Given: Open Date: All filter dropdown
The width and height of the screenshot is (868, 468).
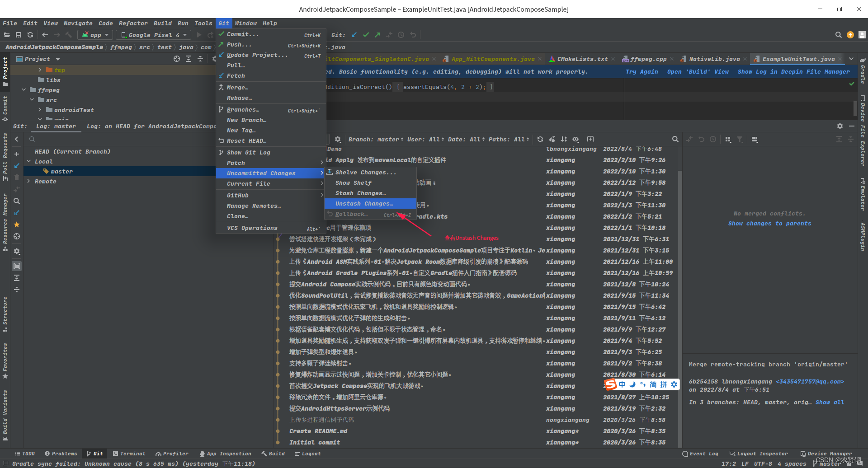Looking at the screenshot, I should tap(466, 139).
